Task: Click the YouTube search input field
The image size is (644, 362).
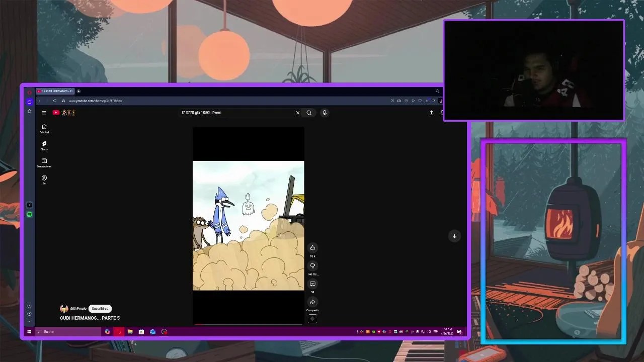Action: (236, 113)
